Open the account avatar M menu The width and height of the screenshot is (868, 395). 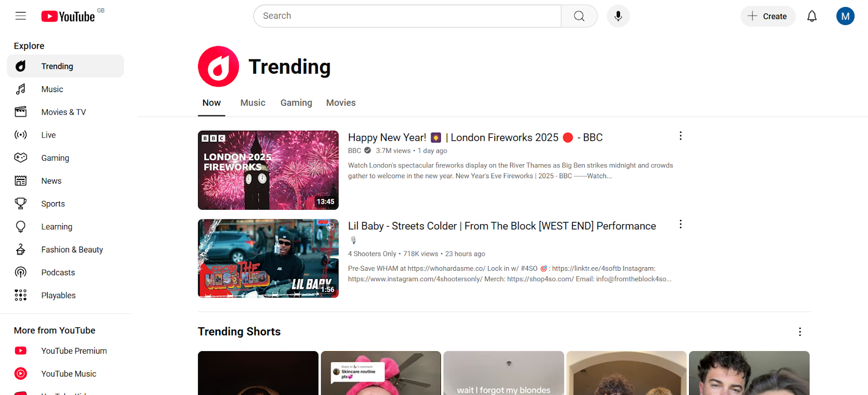tap(845, 16)
